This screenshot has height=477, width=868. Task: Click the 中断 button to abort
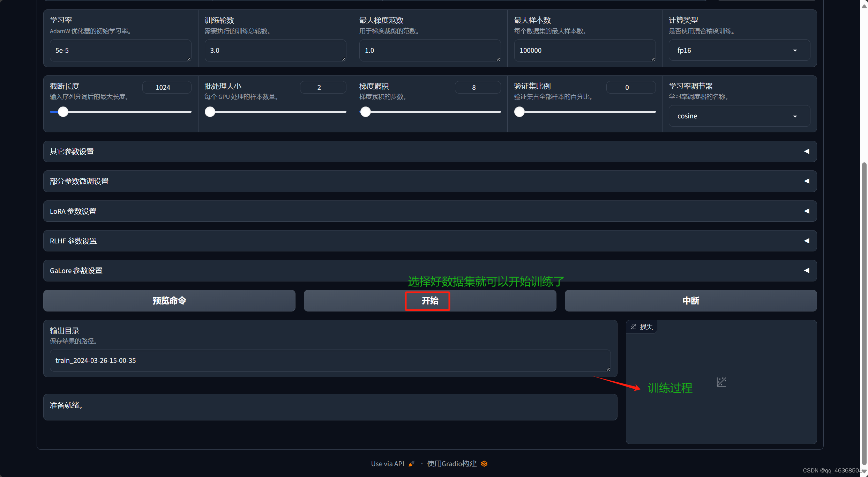691,301
